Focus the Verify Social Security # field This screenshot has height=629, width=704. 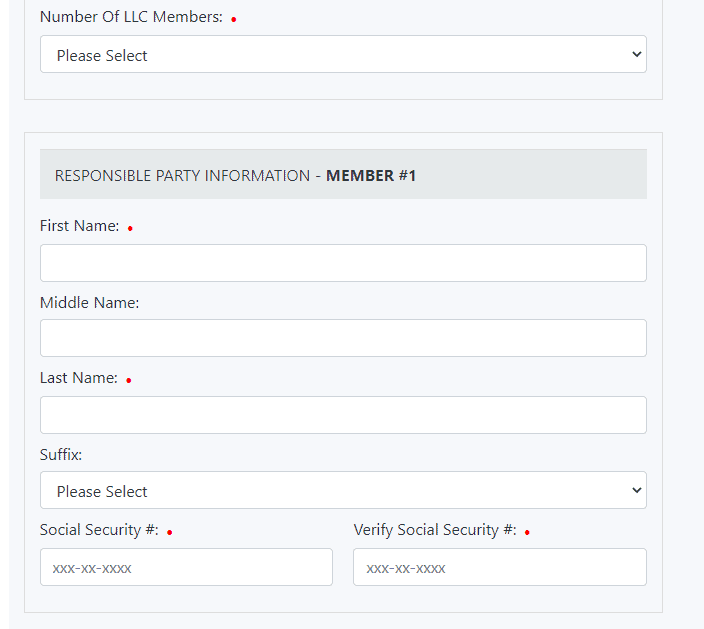click(499, 567)
